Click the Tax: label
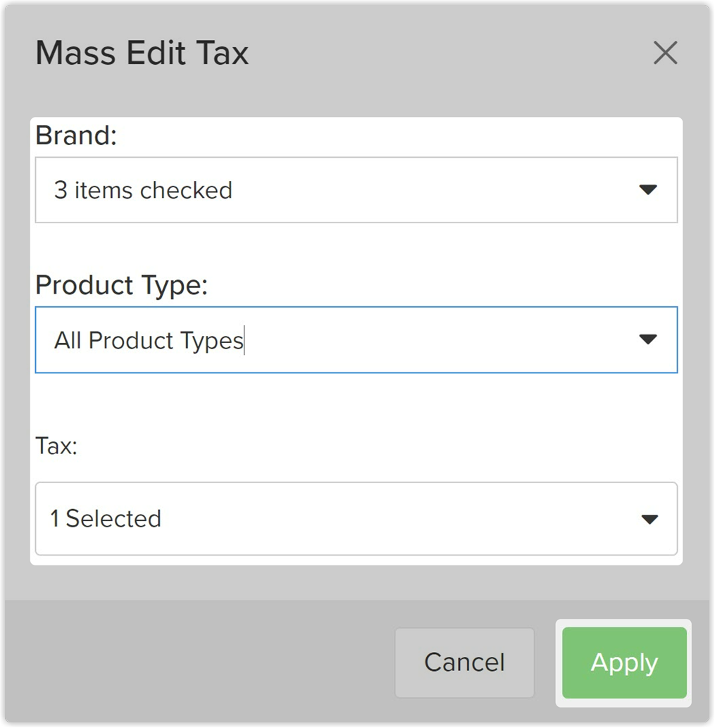The height and width of the screenshot is (728, 715). point(56,446)
